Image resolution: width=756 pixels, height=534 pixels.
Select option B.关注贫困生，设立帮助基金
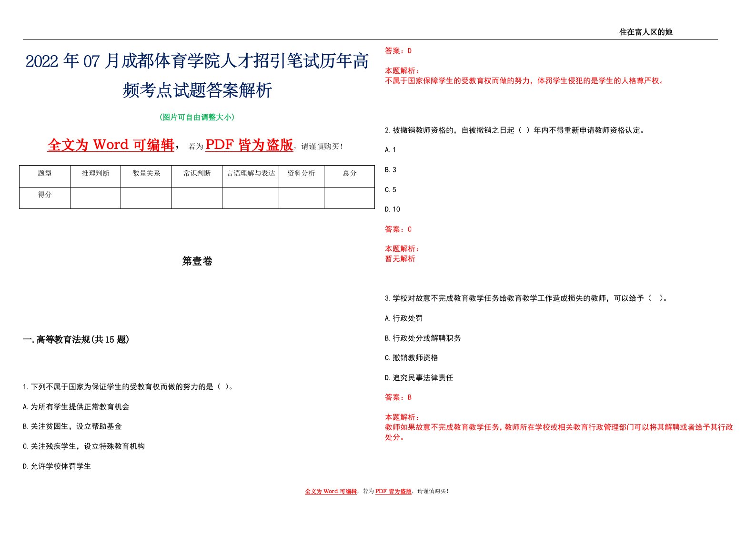coord(72,426)
